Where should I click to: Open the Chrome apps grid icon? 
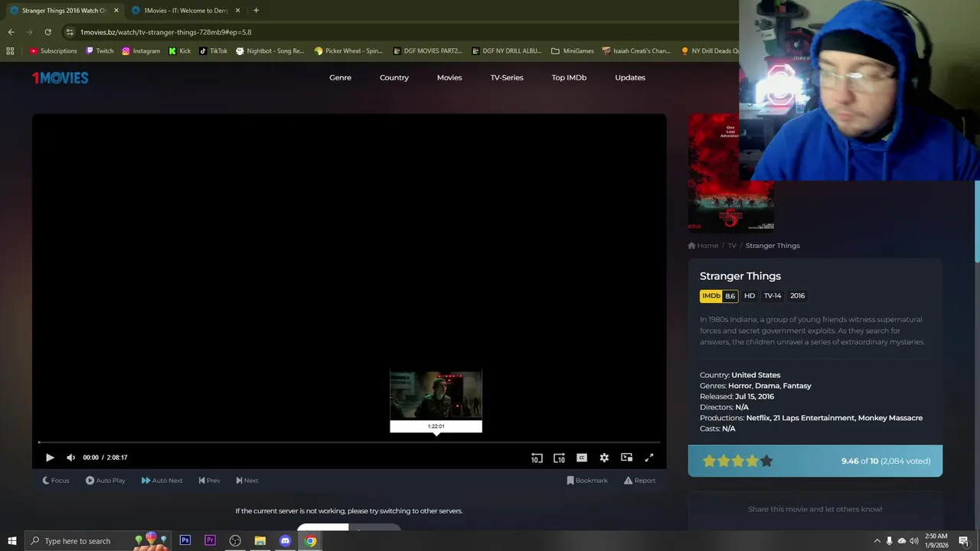point(10,51)
